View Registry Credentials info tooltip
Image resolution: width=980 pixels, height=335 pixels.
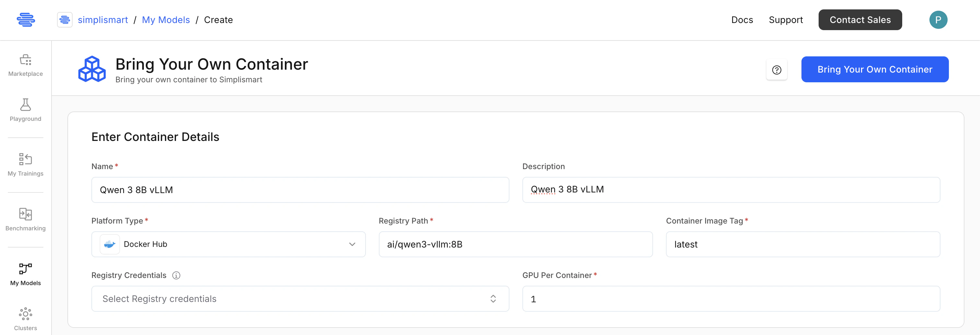177,275
